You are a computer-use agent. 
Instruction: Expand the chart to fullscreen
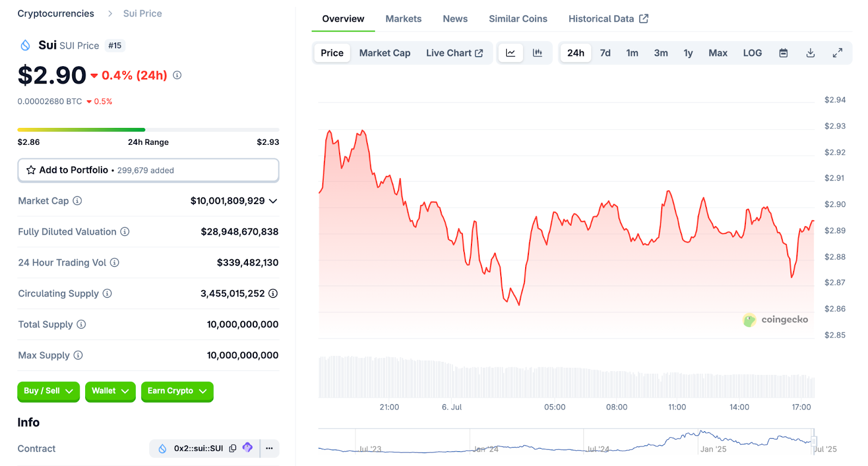[x=838, y=53]
